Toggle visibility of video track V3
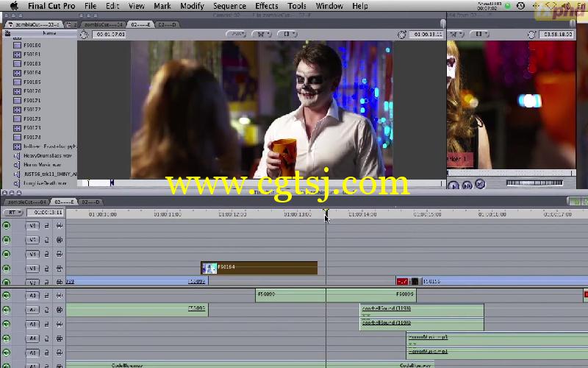The image size is (588, 368). pos(6,269)
